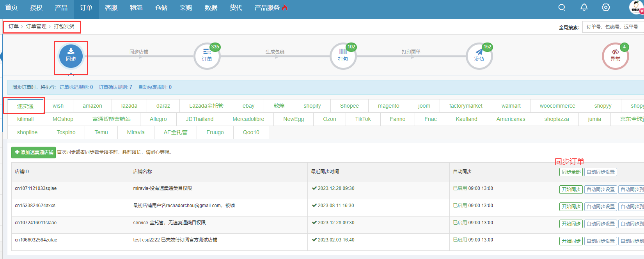Click store name miravia-没有速卖通类目权限

[163, 188]
